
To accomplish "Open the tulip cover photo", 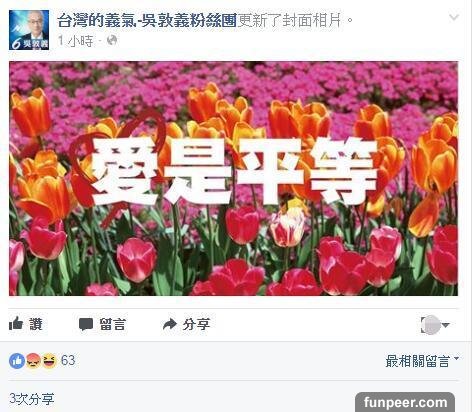I will click(233, 178).
